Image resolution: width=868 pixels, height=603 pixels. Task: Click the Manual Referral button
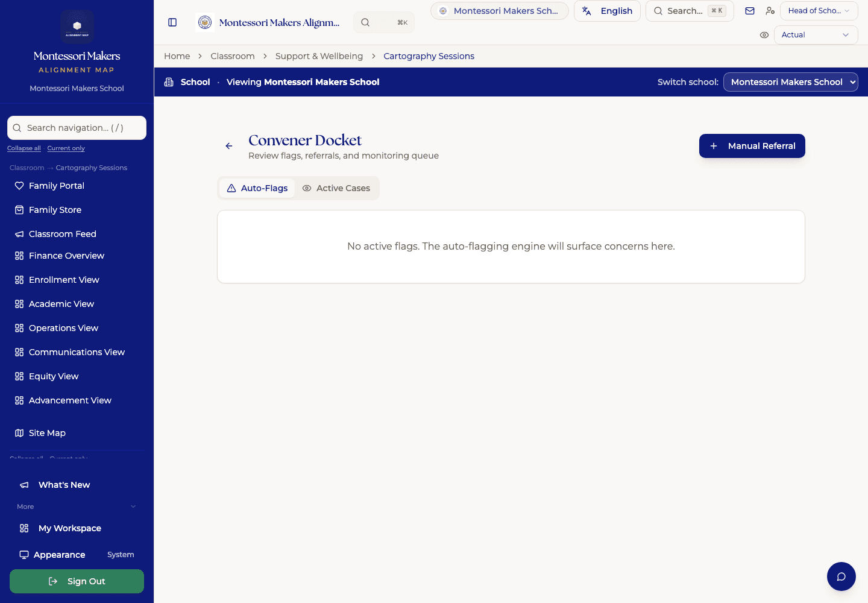tap(752, 146)
